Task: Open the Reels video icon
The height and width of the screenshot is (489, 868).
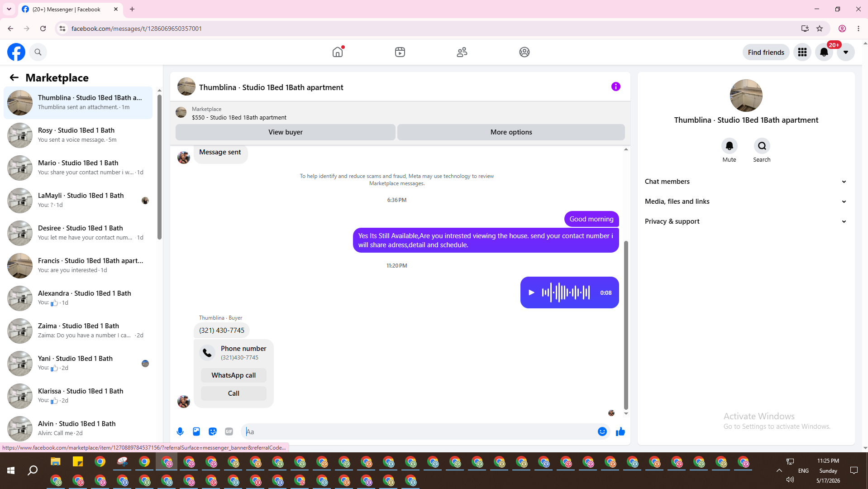Action: coord(400,52)
